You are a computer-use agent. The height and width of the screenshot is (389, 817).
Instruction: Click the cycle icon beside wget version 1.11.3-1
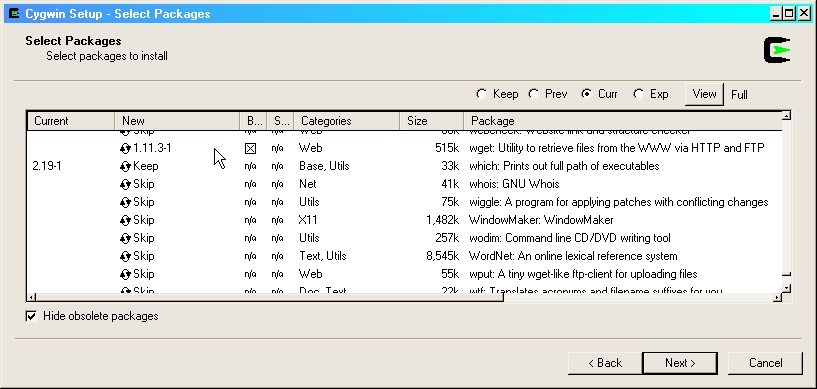[x=125, y=148]
